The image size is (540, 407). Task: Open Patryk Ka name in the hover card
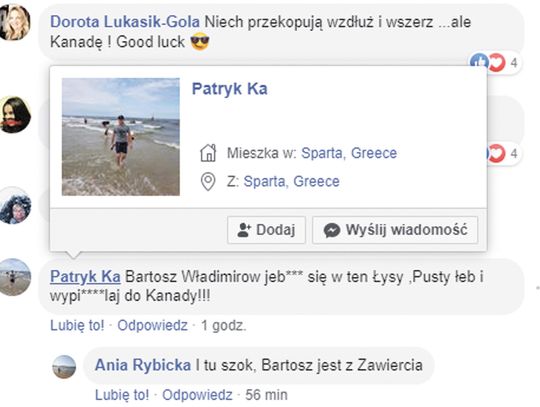229,89
